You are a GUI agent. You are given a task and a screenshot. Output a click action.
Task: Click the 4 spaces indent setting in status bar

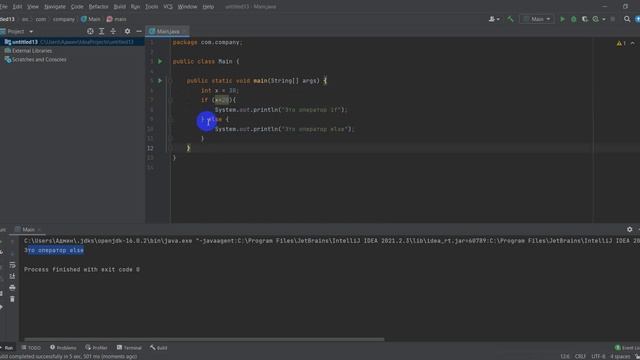[620, 356]
